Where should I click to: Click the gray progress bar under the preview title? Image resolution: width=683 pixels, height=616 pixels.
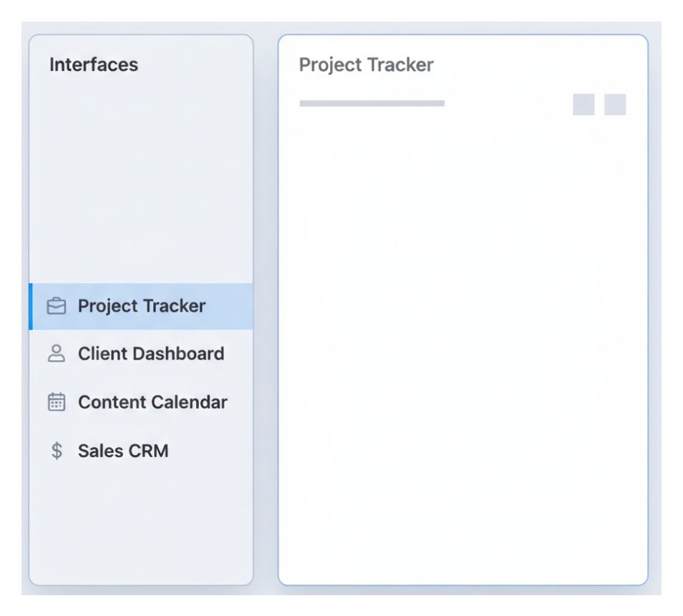click(x=372, y=102)
